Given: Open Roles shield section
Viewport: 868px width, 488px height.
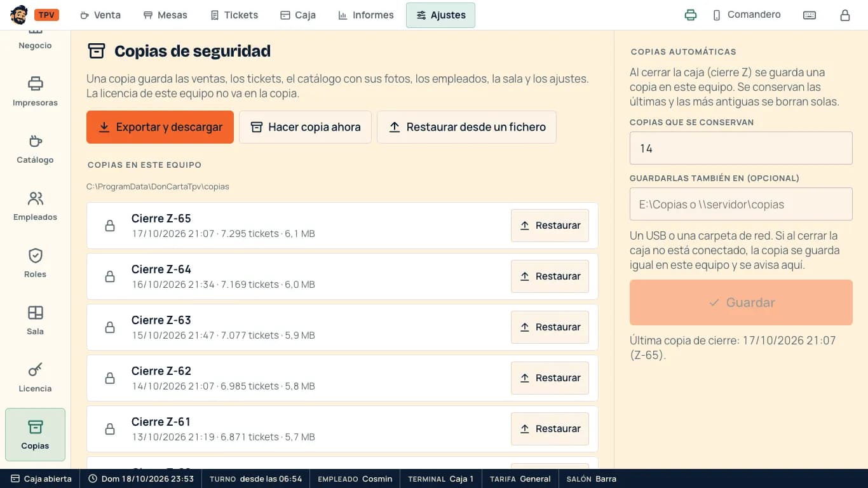Looking at the screenshot, I should click(35, 263).
